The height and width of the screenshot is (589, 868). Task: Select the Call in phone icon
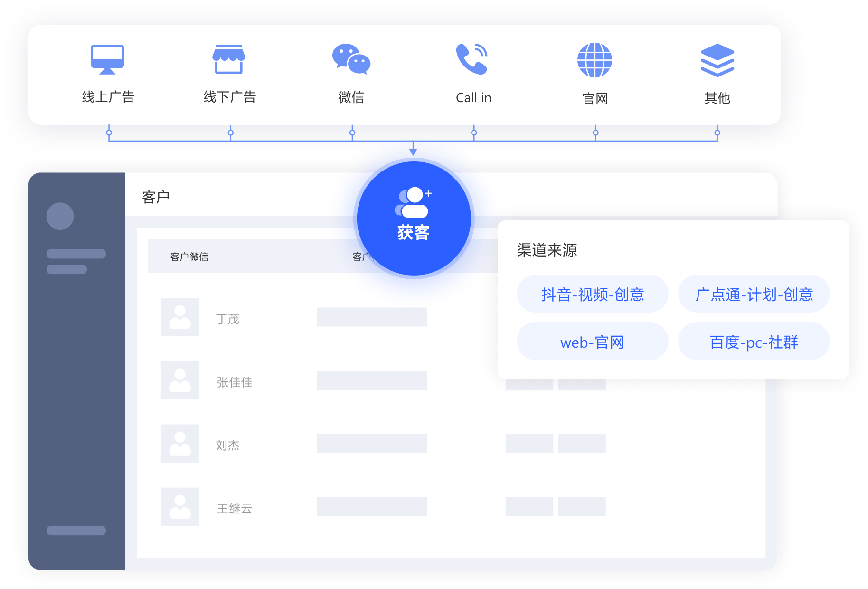(472, 59)
